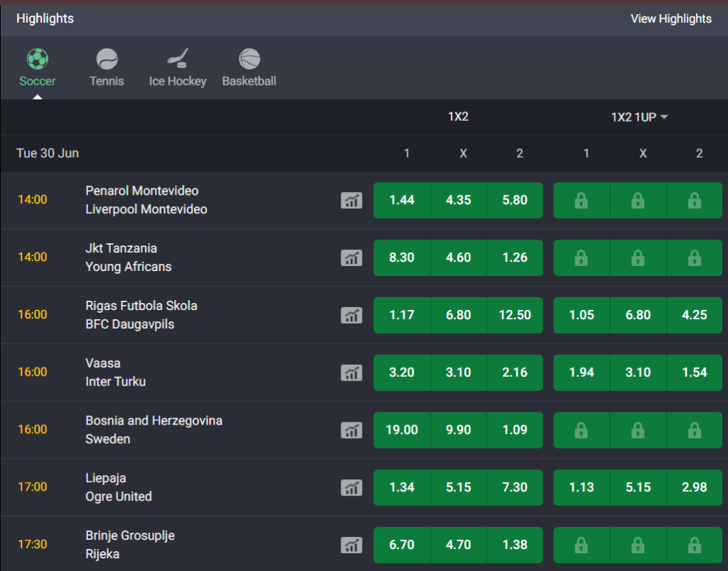Bet on Penarol Montevideo at 1.44
The width and height of the screenshot is (728, 571).
tap(402, 201)
